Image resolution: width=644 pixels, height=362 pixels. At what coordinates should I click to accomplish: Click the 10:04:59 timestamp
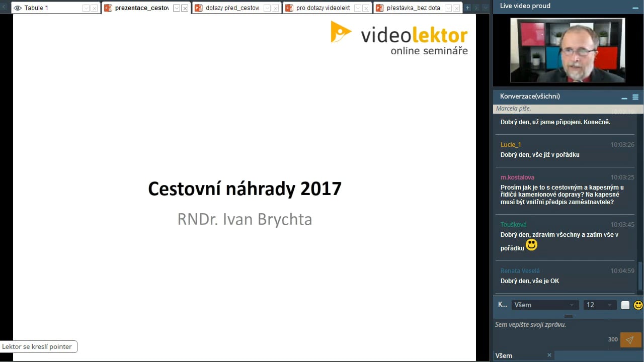click(x=622, y=271)
